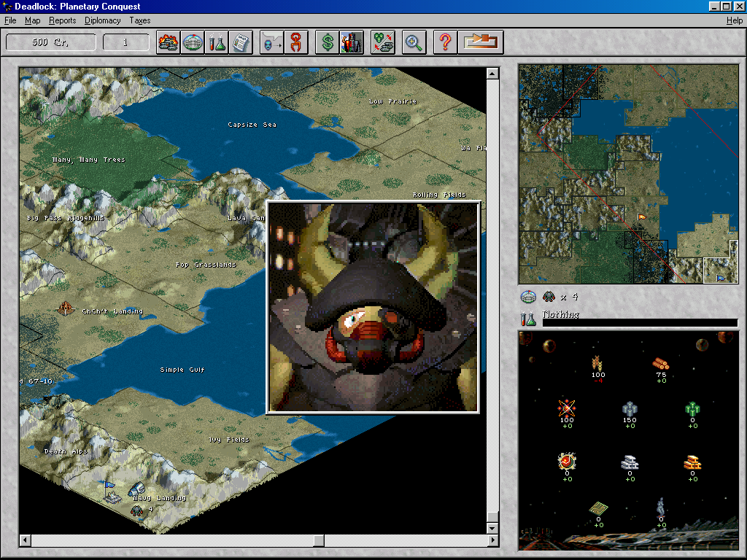Open the newspaper reports icon

[x=241, y=42]
